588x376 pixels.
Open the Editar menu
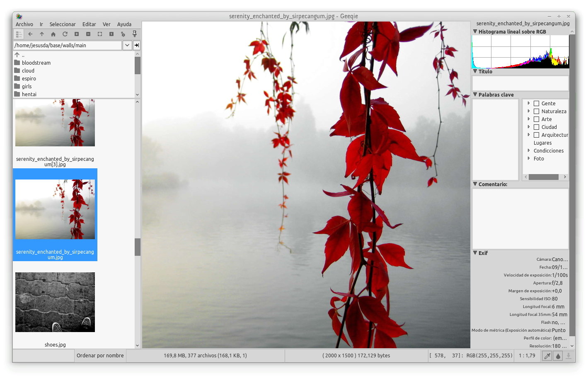tap(89, 24)
